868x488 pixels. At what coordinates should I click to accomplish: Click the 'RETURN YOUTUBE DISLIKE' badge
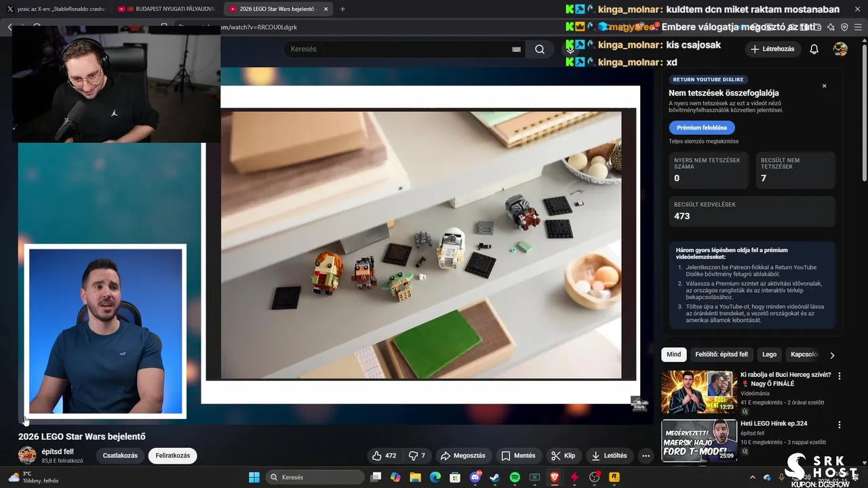click(708, 79)
